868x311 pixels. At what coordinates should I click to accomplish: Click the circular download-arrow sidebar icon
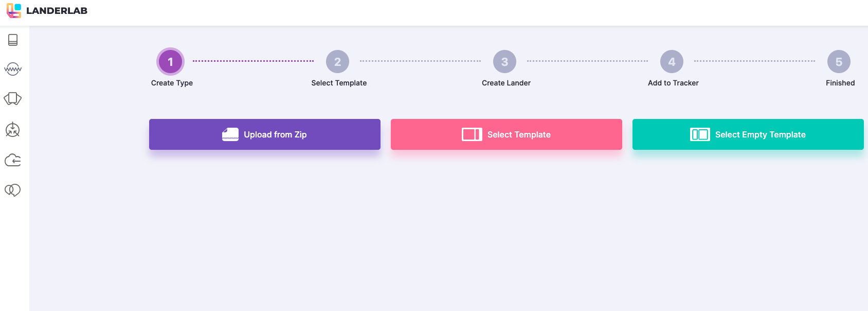[13, 130]
